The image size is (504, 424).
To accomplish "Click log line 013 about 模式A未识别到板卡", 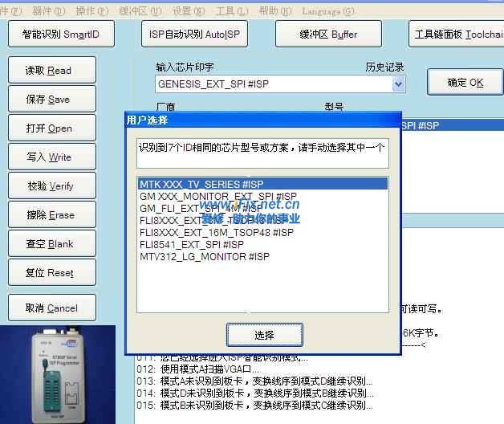I will click(x=255, y=381).
